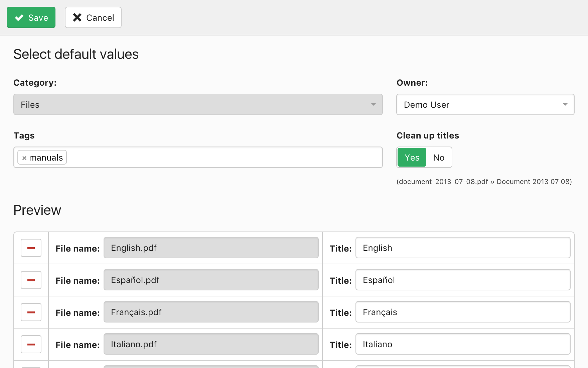Remove the Français.pdf row with minus icon

[31, 312]
